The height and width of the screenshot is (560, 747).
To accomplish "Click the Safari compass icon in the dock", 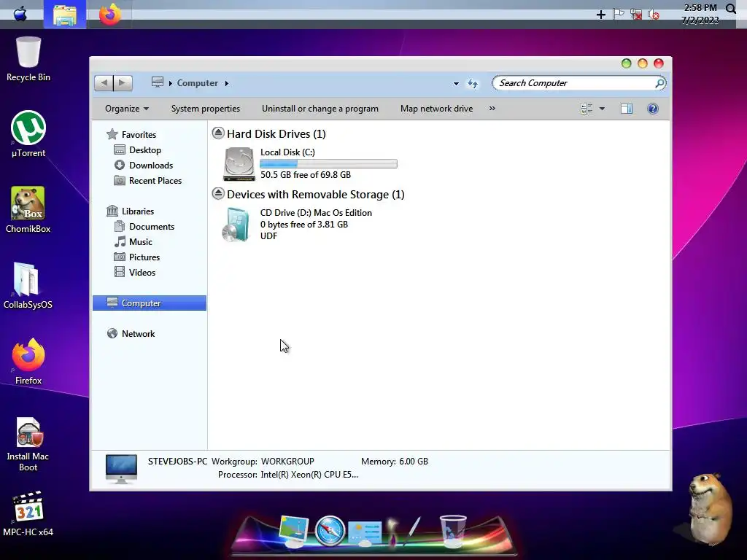I will click(330, 531).
